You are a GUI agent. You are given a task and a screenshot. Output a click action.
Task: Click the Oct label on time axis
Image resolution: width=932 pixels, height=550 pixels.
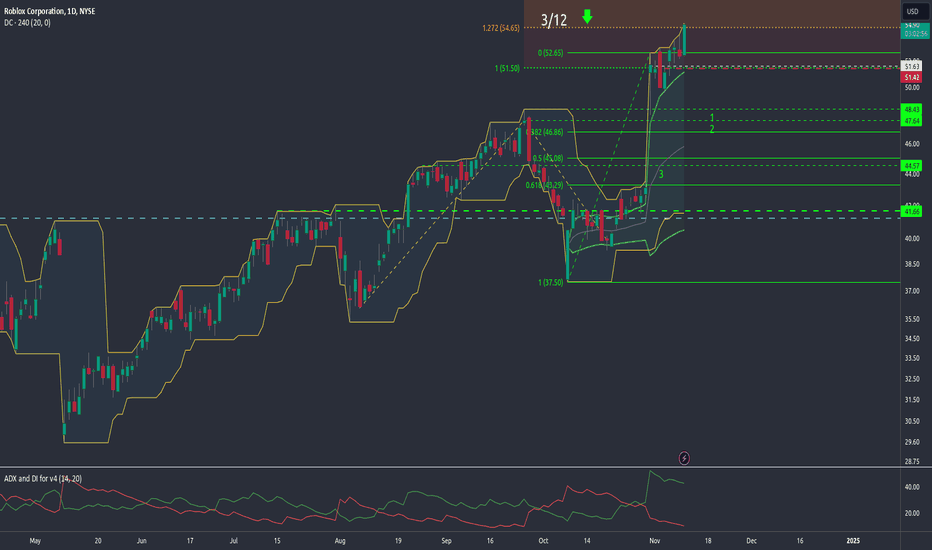(x=543, y=540)
